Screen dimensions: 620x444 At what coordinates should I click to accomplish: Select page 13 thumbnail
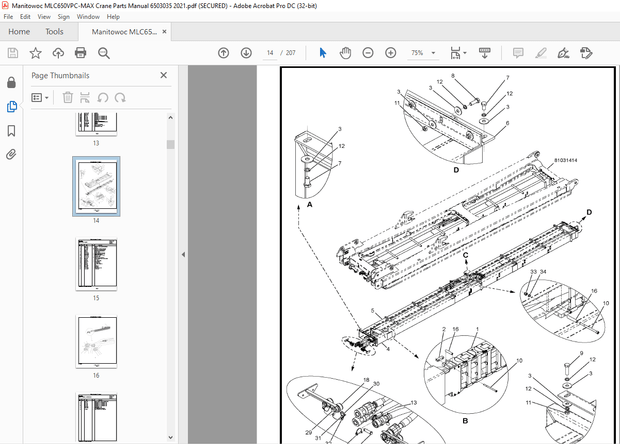pos(96,124)
